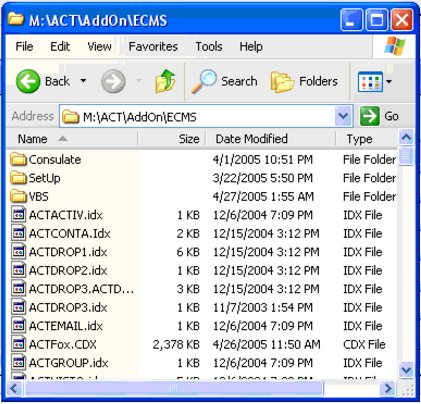421x404 pixels.
Task: Sort by the Name column header
Action: [71, 139]
